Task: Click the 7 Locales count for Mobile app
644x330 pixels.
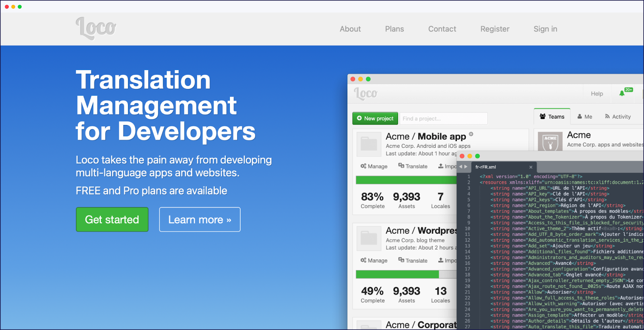Action: pyautogui.click(x=440, y=200)
